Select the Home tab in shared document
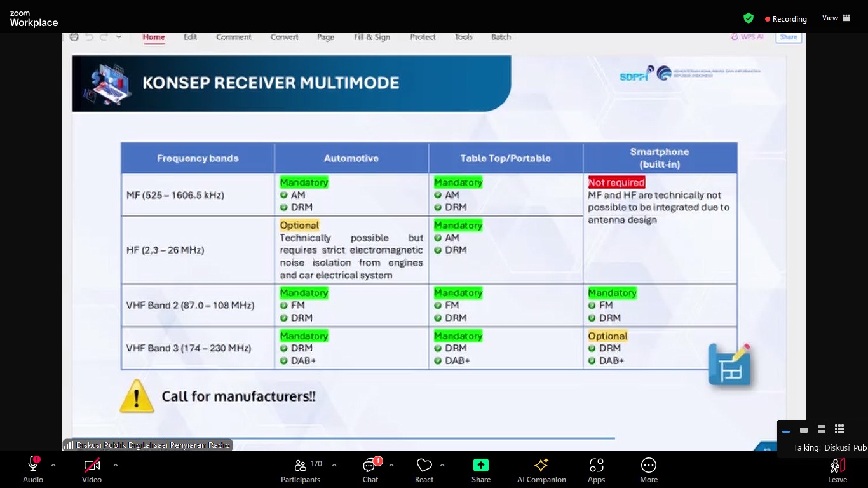 tap(154, 37)
